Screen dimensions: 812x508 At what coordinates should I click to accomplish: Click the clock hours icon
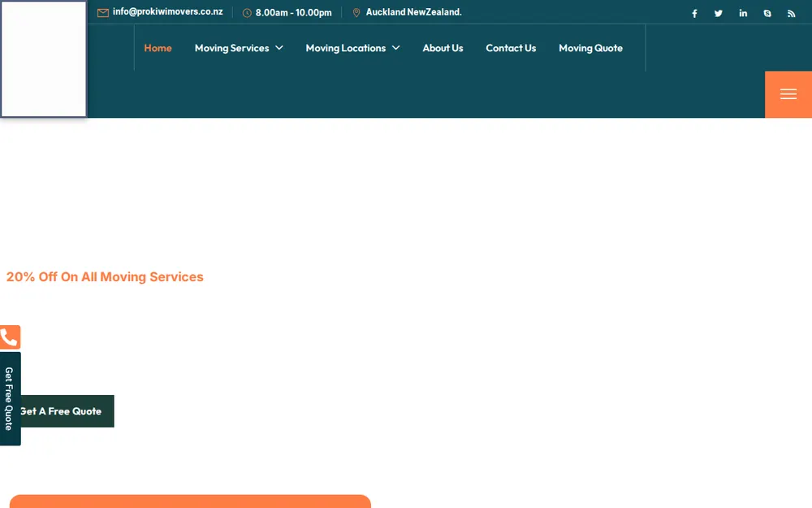[x=247, y=13]
